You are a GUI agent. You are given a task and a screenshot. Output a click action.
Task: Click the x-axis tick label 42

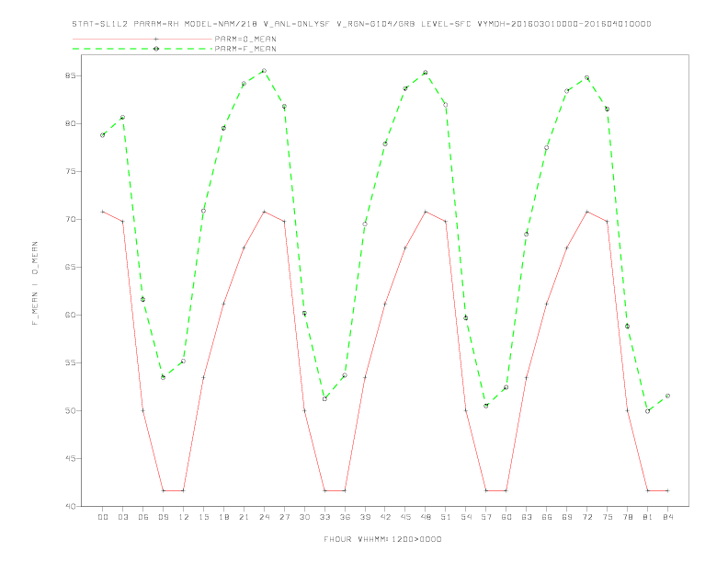pyautogui.click(x=385, y=517)
